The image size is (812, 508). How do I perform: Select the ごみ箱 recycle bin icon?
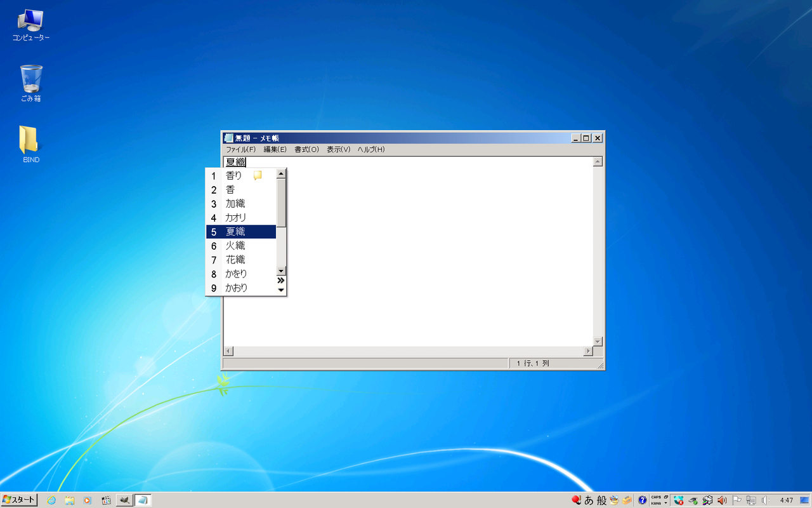[30, 83]
